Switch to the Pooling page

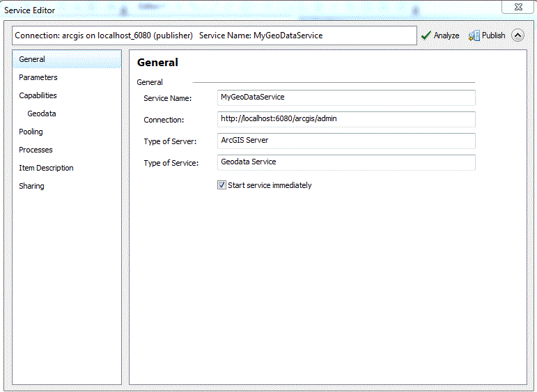(31, 132)
